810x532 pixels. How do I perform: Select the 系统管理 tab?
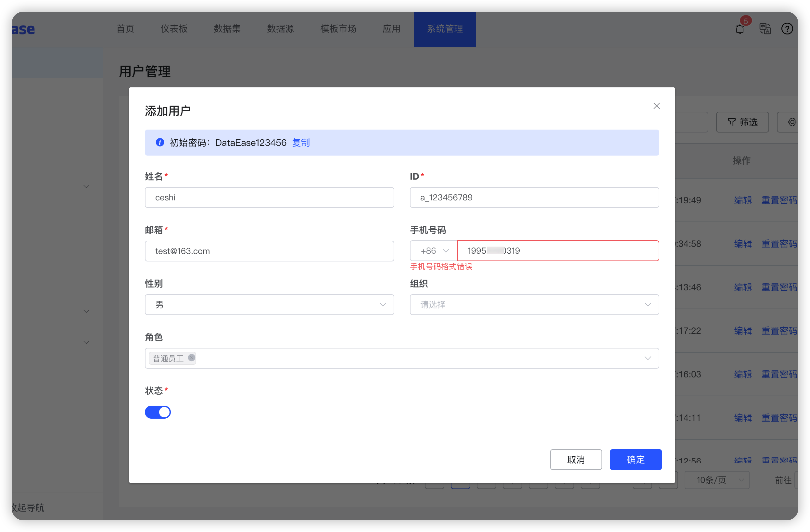click(445, 29)
